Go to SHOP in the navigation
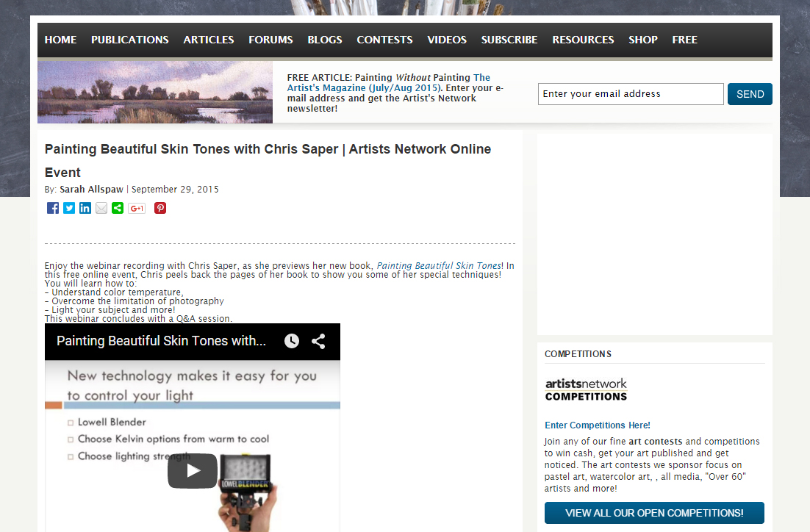Viewport: 810px width, 532px height. [x=643, y=40]
